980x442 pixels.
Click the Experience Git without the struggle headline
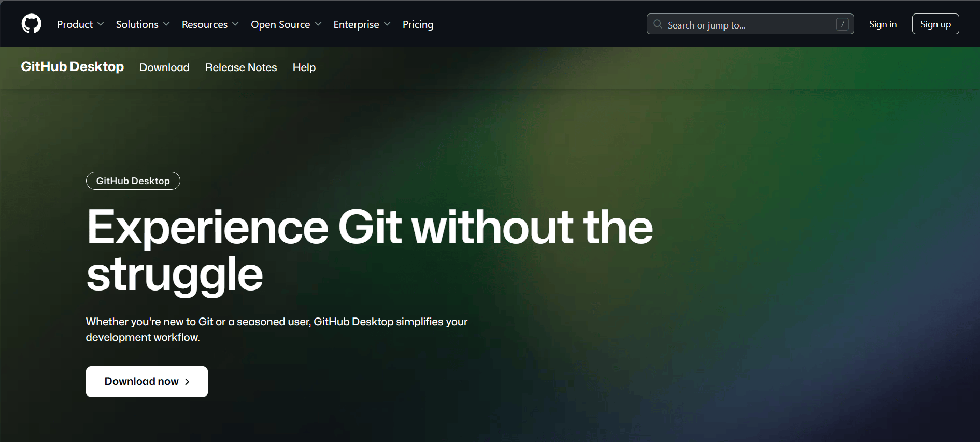(370, 250)
